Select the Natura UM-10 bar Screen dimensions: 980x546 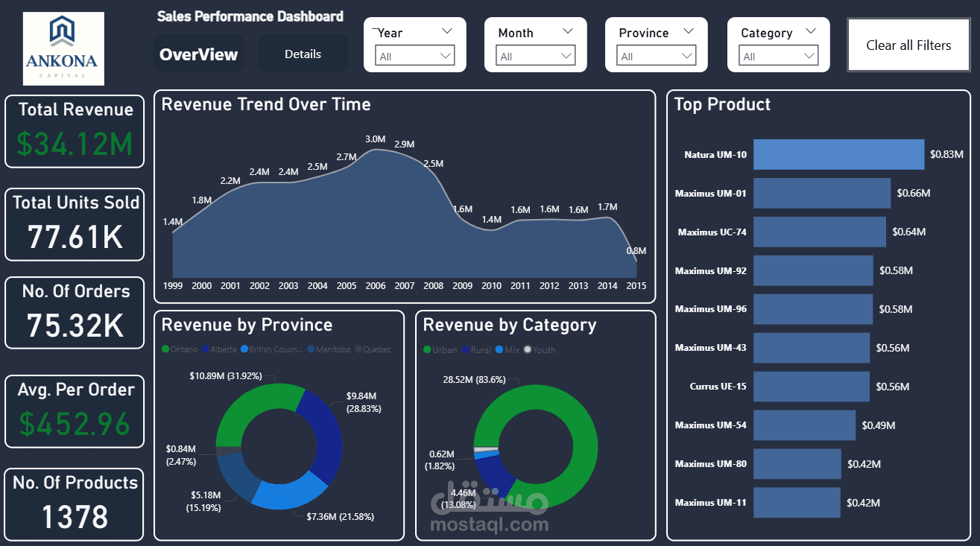[838, 154]
